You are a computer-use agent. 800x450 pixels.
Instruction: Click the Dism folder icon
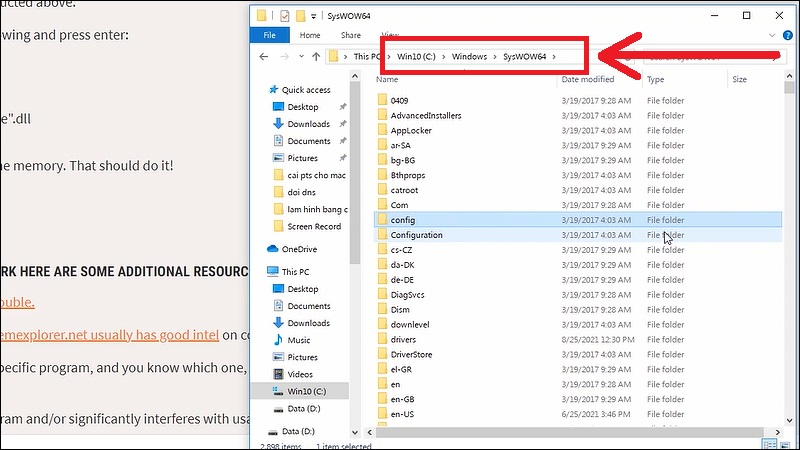[382, 309]
